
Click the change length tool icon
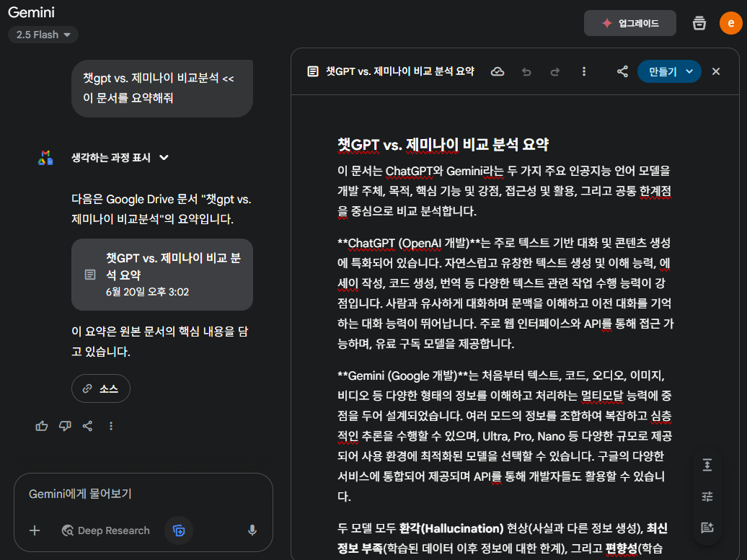[x=707, y=465]
